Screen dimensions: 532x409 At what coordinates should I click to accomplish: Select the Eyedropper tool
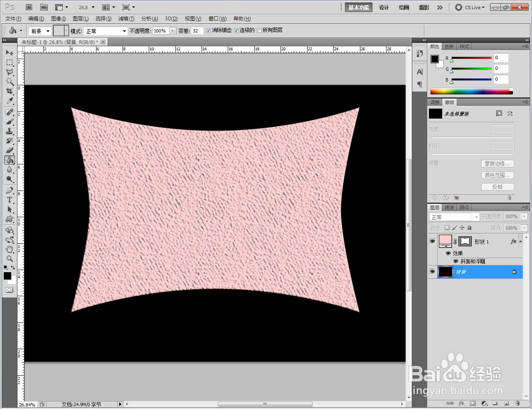(x=10, y=101)
